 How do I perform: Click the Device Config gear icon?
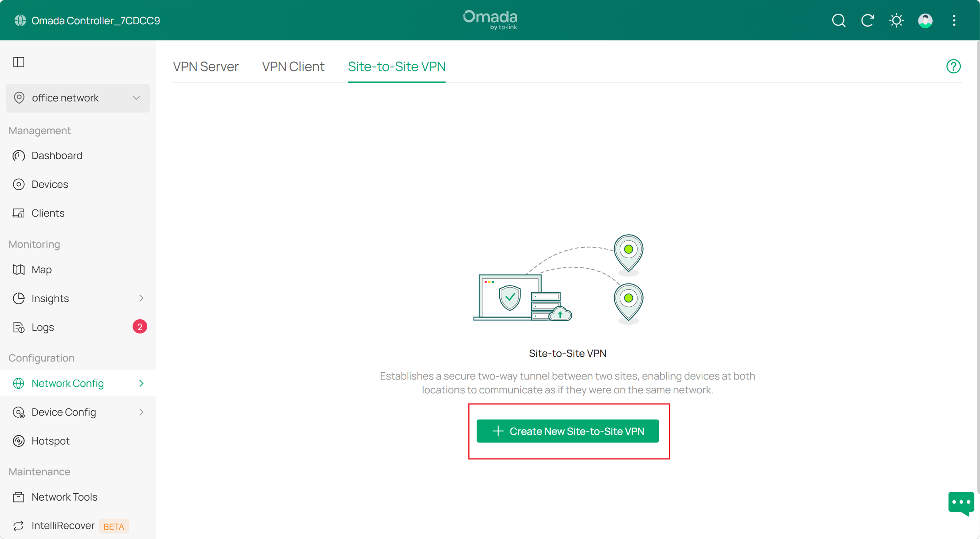19,412
